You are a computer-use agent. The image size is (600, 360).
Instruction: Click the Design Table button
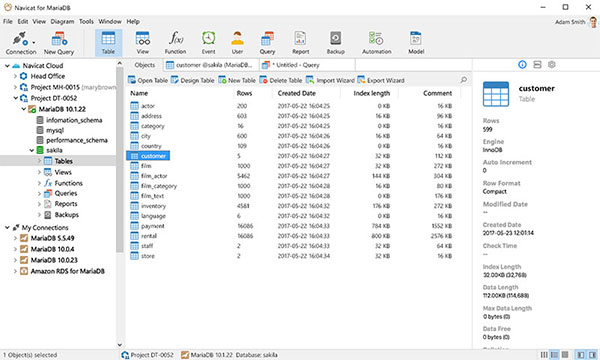(x=193, y=80)
